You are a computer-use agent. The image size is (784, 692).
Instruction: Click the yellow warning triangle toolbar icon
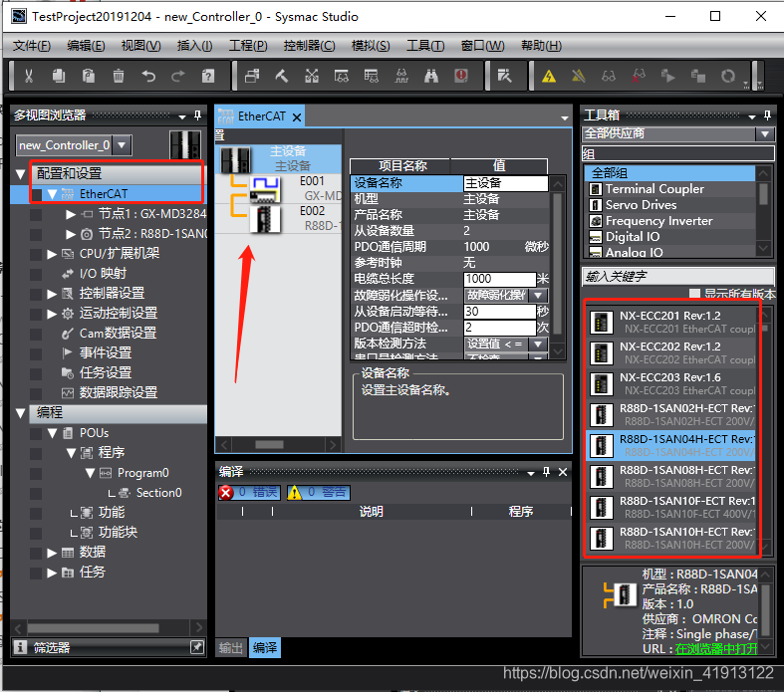549,76
